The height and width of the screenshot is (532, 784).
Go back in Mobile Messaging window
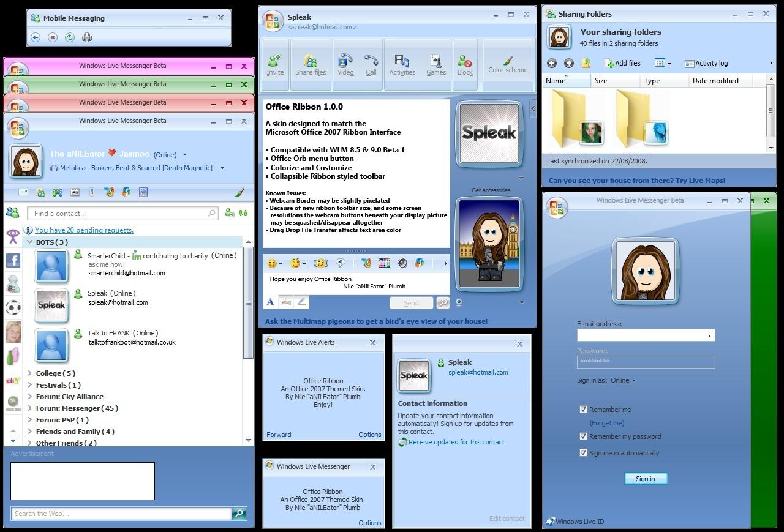[36, 37]
